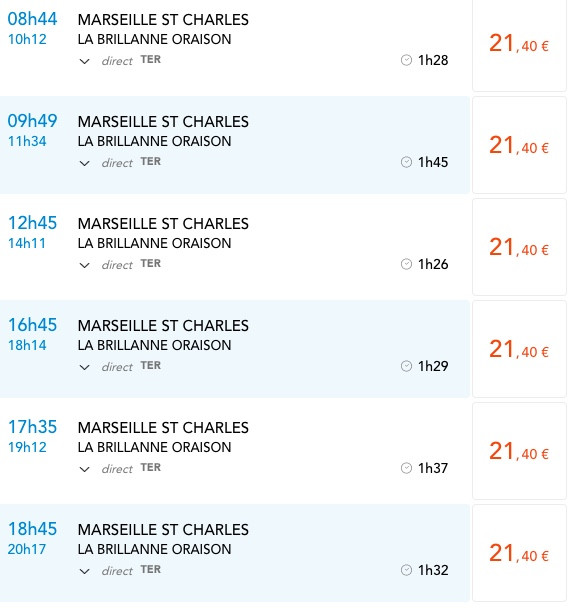
Task: Click the clock icon beside 1h28 duration
Action: [406, 60]
